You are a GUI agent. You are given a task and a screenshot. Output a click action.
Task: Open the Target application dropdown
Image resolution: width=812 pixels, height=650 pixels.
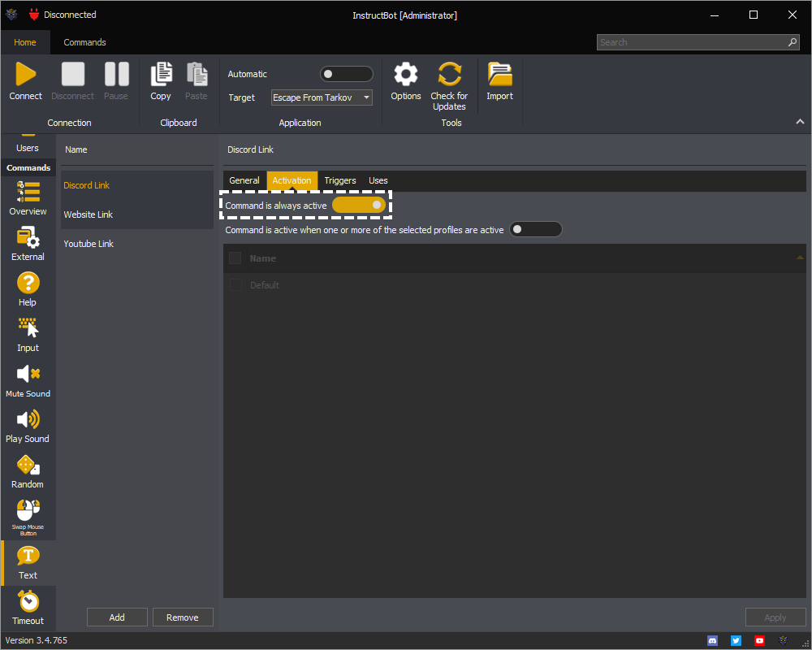[x=322, y=97]
